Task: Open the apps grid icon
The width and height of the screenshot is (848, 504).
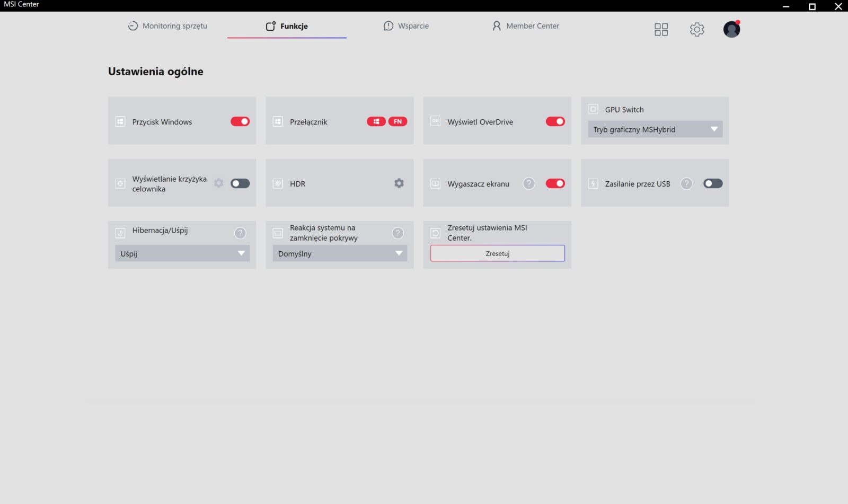Action: point(661,30)
